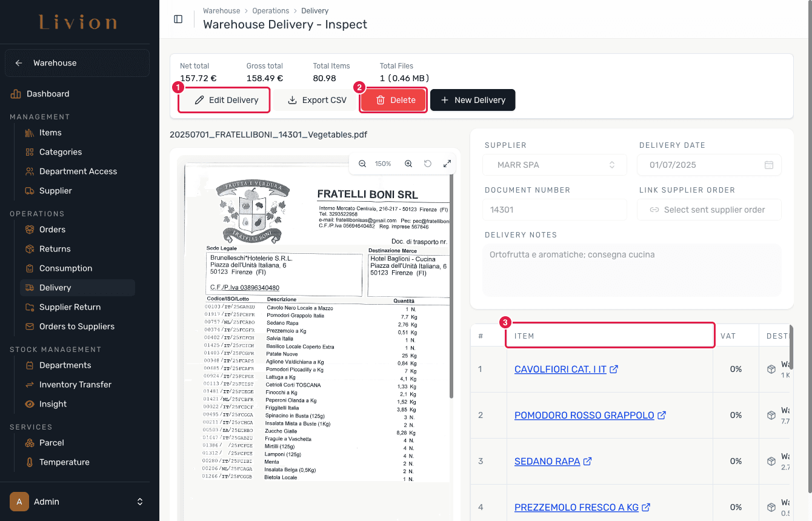The width and height of the screenshot is (812, 521).
Task: Click the VAT column header
Action: click(x=736, y=336)
